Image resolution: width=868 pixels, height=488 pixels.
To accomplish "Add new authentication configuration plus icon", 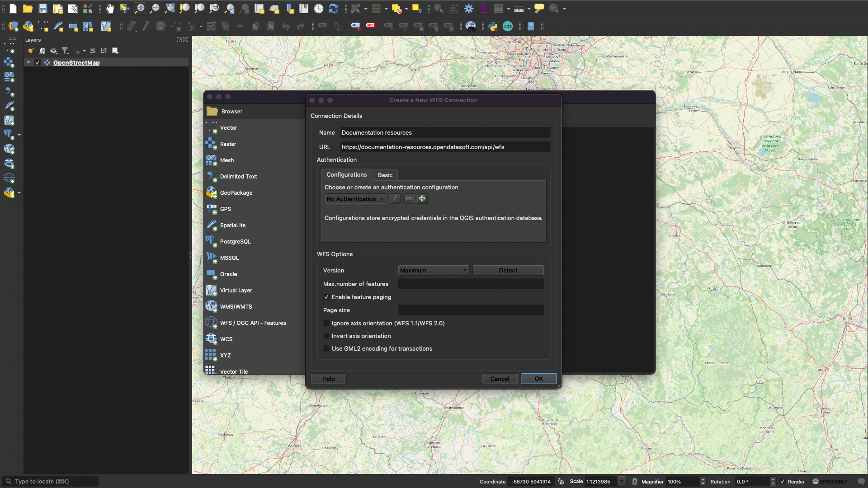I will (x=422, y=199).
